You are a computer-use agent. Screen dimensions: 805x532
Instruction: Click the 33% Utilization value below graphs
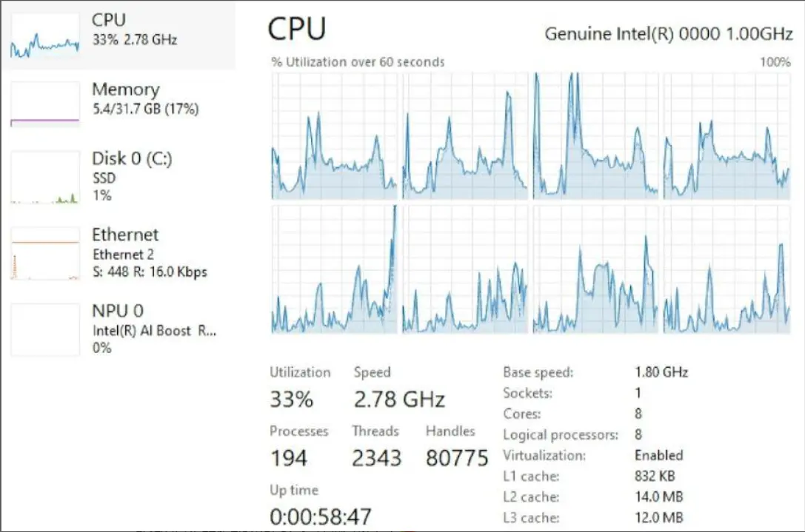(292, 400)
